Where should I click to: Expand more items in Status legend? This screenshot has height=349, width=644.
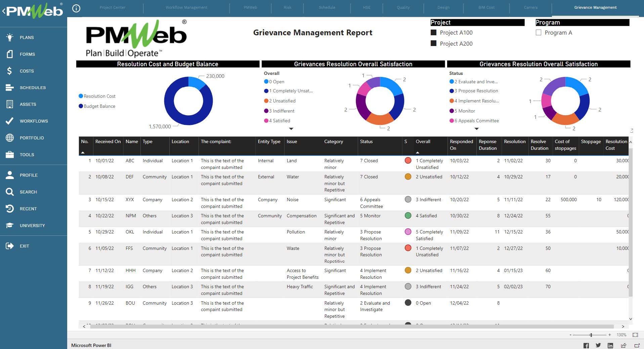(476, 129)
